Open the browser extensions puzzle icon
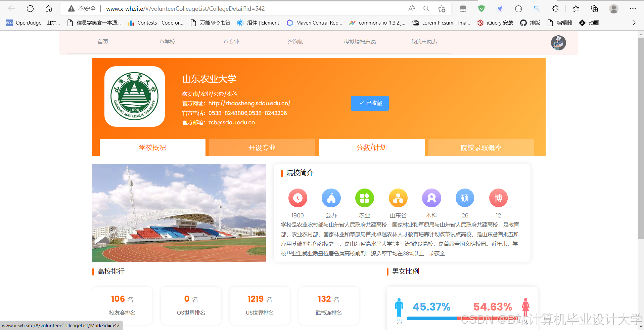 (x=556, y=9)
